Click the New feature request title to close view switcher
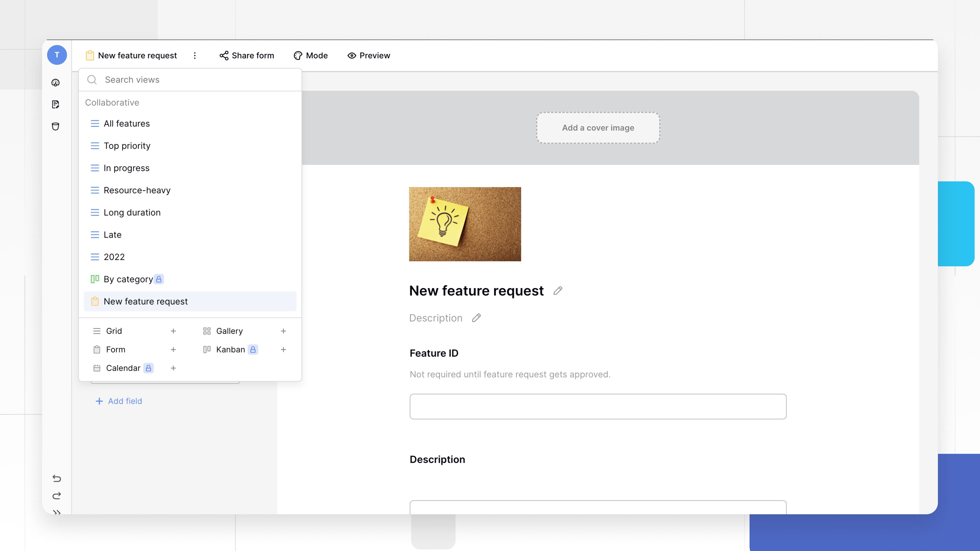The image size is (980, 551). tap(137, 55)
